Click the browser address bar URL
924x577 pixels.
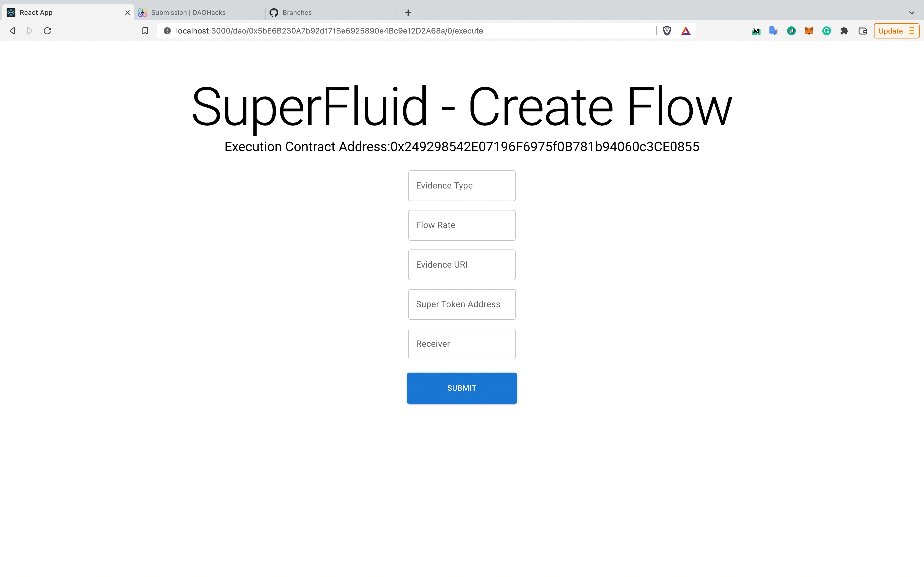tap(328, 30)
